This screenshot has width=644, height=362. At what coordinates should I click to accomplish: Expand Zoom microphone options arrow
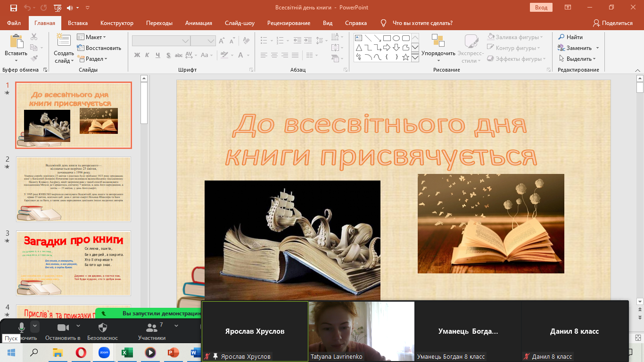(34, 326)
